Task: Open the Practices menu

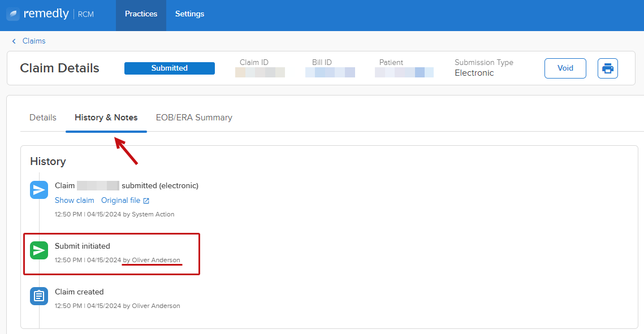Action: pyautogui.click(x=141, y=15)
